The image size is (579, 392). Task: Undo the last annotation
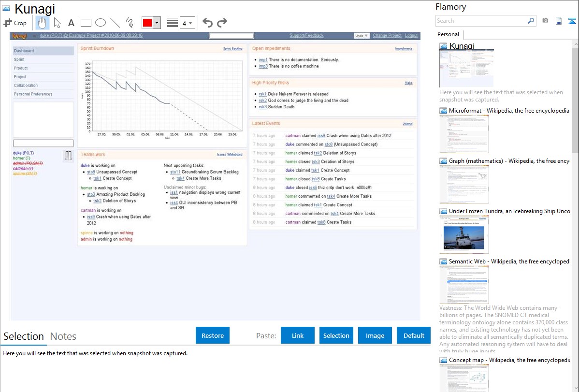pyautogui.click(x=207, y=23)
